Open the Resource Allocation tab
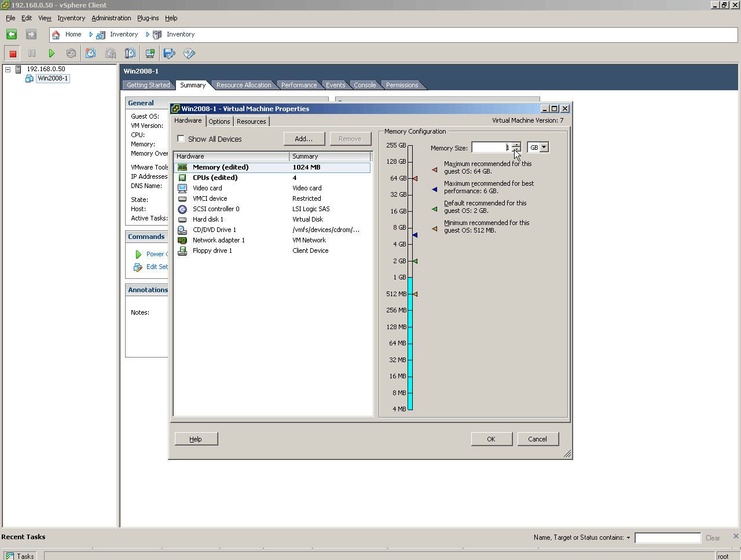 tap(244, 85)
